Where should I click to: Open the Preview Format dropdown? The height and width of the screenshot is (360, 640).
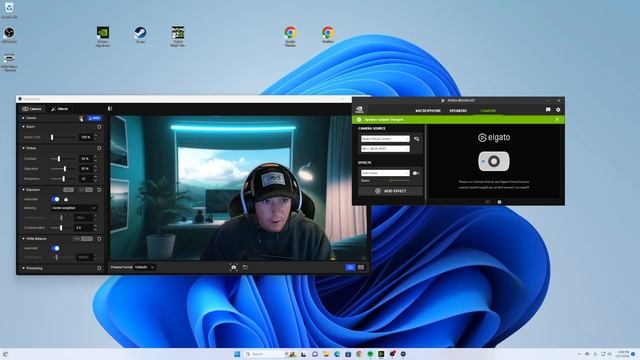pyautogui.click(x=145, y=267)
